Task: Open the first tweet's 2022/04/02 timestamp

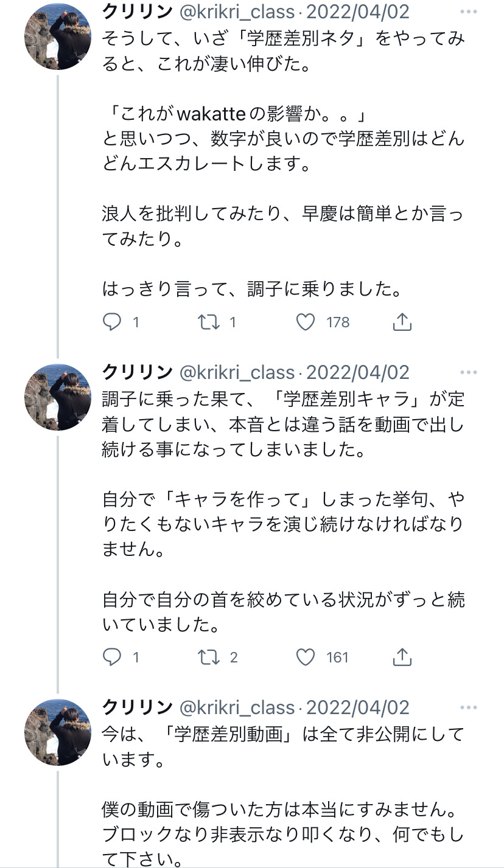Action: pos(357,12)
